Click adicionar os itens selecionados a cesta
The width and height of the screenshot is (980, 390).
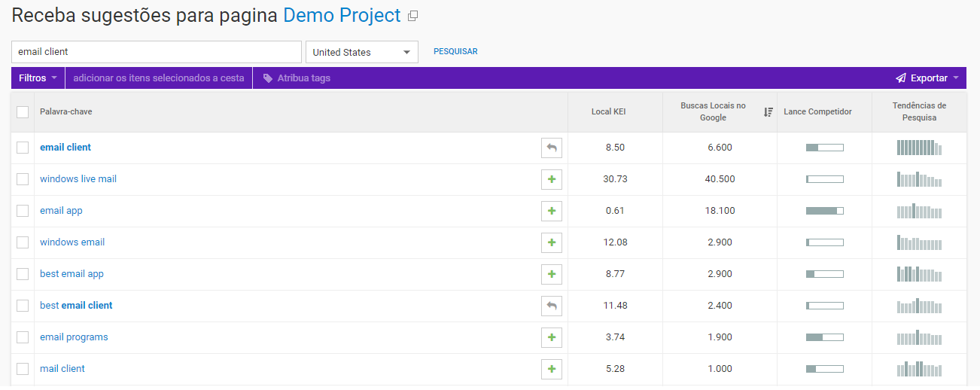coord(159,78)
